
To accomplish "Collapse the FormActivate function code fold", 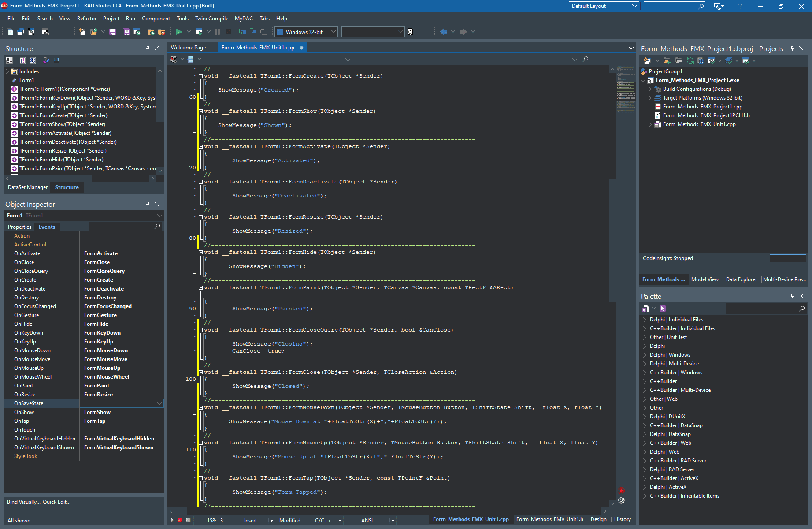I will pos(200,146).
